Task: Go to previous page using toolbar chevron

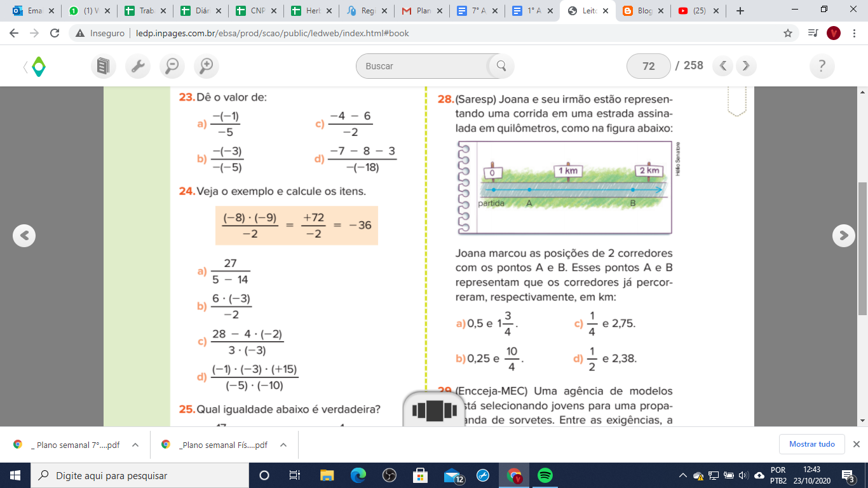Action: click(722, 65)
